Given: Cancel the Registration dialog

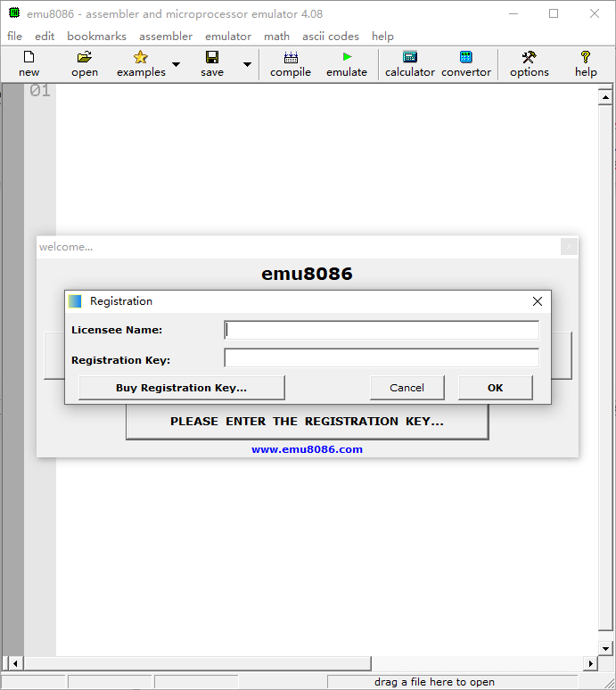Looking at the screenshot, I should [407, 388].
